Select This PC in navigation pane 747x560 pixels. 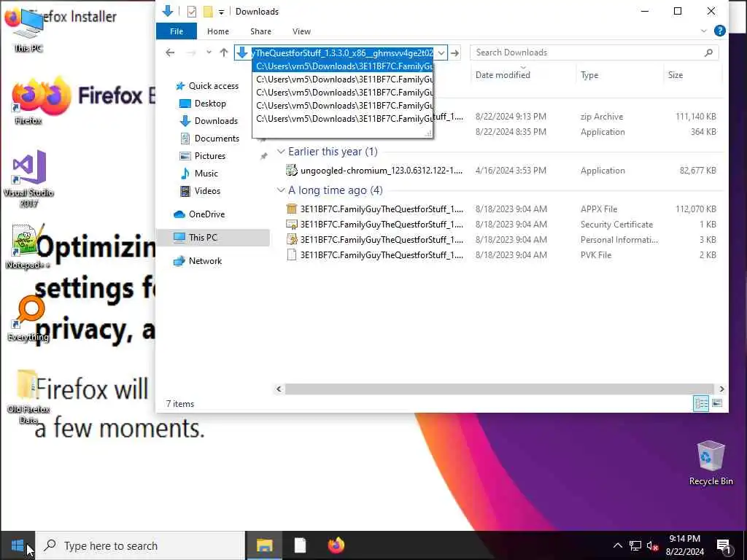213,238
